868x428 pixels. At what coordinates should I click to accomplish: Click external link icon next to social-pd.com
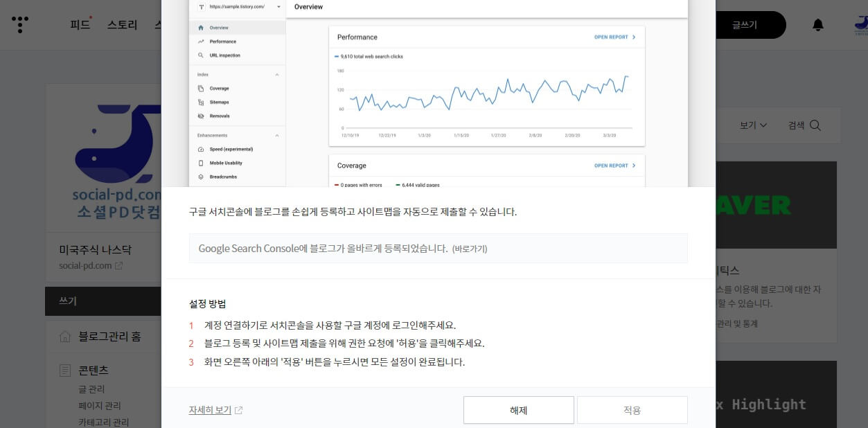(x=118, y=266)
